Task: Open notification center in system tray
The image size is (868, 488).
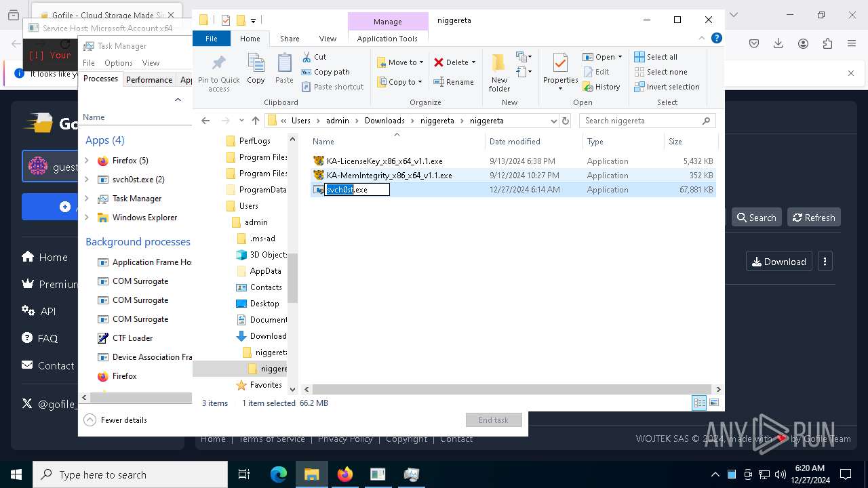Action: coord(846,474)
